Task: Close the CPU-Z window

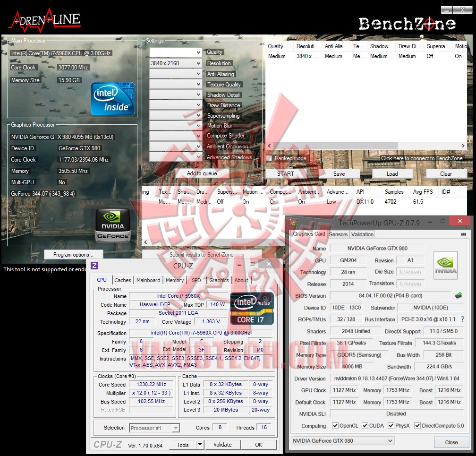Action: coord(269,264)
